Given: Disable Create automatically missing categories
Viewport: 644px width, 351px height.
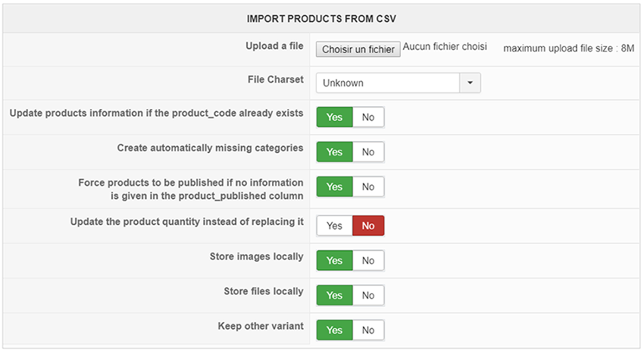Looking at the screenshot, I should pos(368,152).
